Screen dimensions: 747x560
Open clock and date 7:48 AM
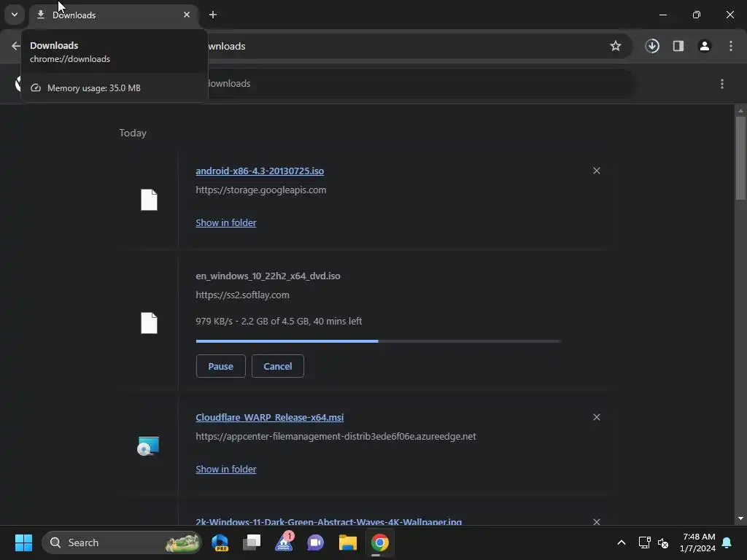point(698,542)
